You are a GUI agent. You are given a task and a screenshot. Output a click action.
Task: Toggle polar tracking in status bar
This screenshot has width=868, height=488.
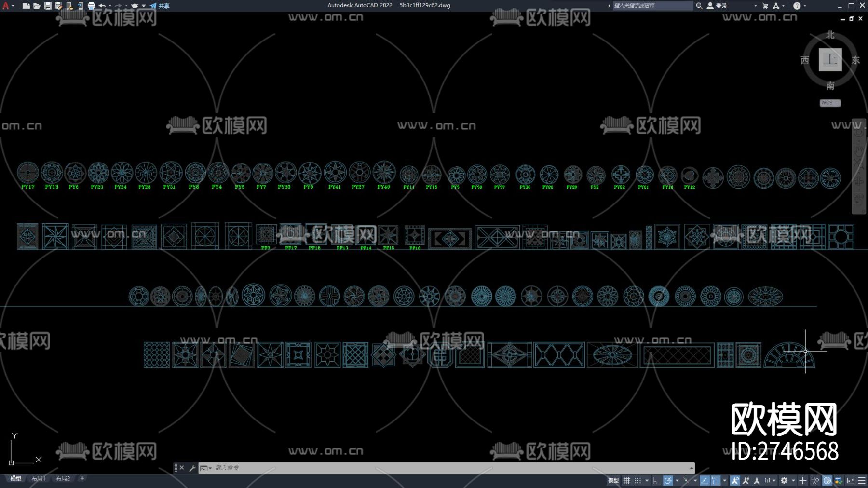click(668, 480)
